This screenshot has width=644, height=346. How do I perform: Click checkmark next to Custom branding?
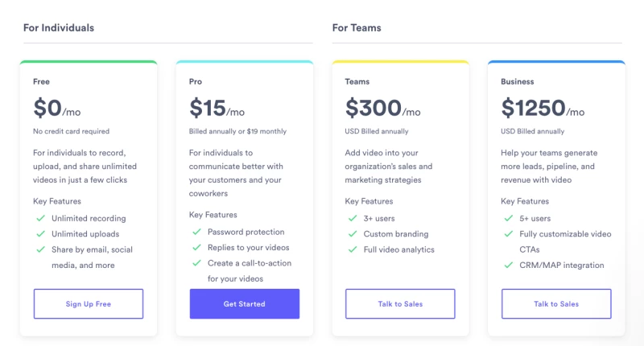pos(353,234)
